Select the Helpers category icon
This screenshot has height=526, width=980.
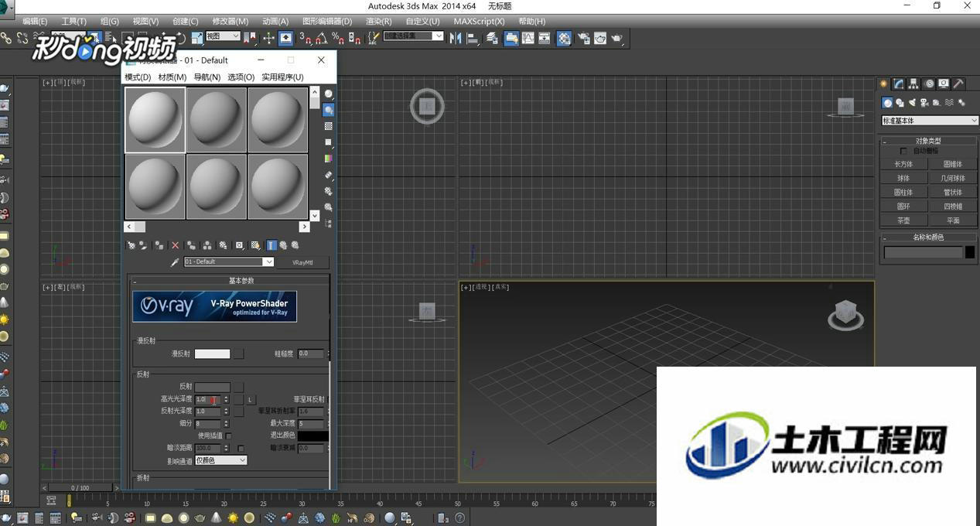937,103
